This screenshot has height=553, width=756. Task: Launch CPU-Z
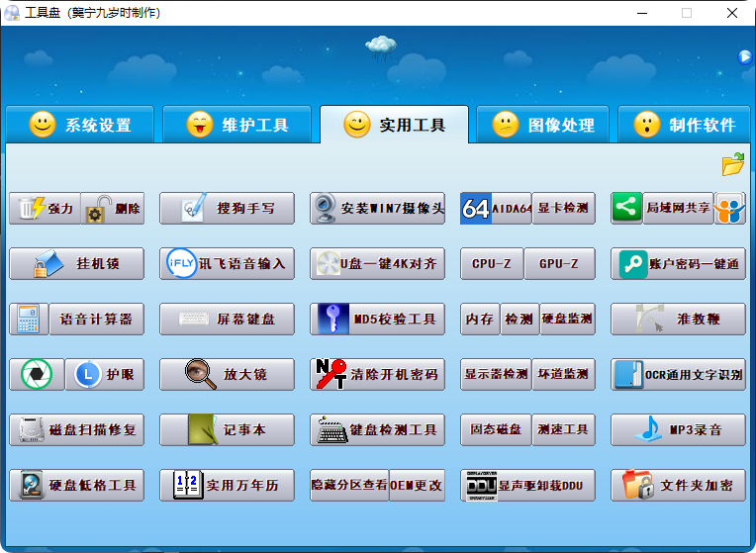point(492,264)
